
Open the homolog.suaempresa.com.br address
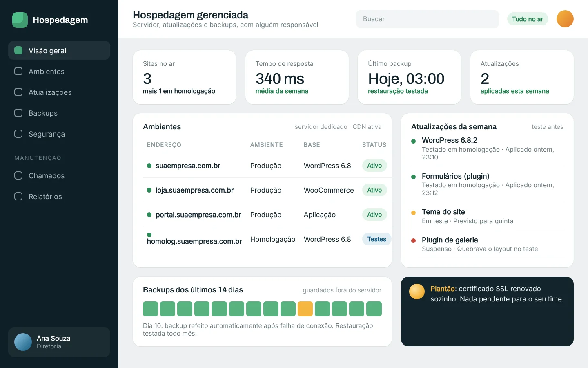tap(194, 241)
